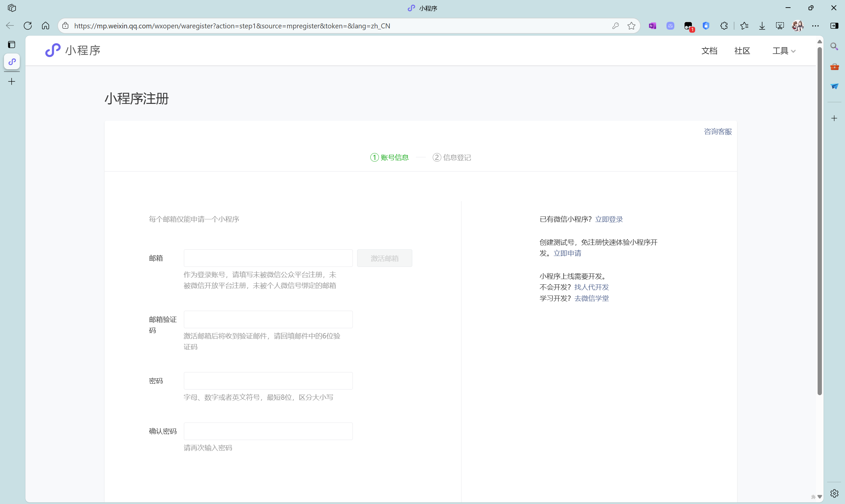Focus the 确认密码 input field
This screenshot has height=504, width=845.
[268, 431]
